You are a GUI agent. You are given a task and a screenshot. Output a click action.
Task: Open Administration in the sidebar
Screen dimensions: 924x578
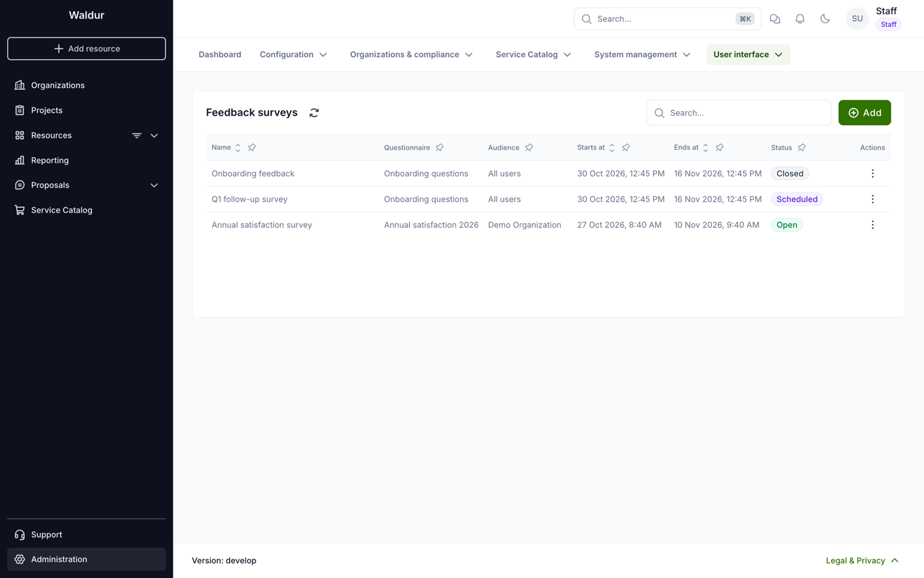pyautogui.click(x=87, y=559)
